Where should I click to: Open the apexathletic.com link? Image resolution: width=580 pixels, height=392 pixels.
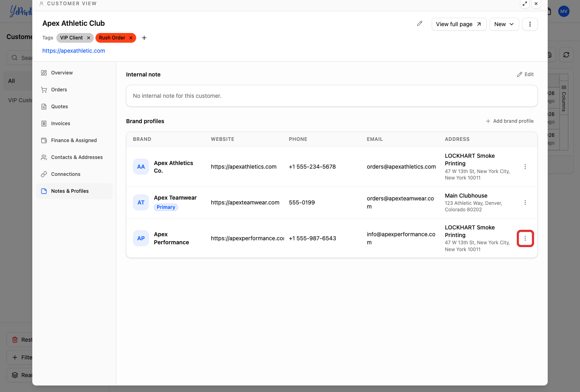point(74,51)
